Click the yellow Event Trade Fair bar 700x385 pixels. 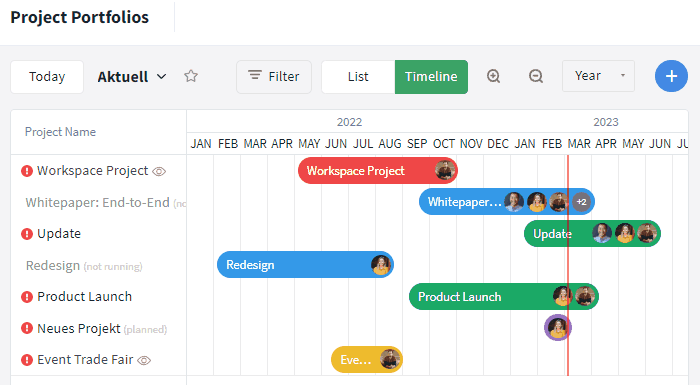coord(367,360)
